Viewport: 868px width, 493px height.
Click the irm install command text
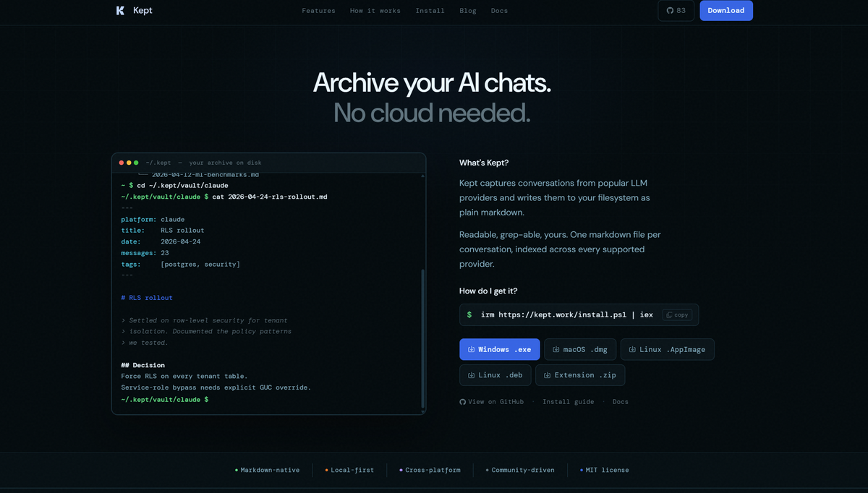pyautogui.click(x=567, y=315)
